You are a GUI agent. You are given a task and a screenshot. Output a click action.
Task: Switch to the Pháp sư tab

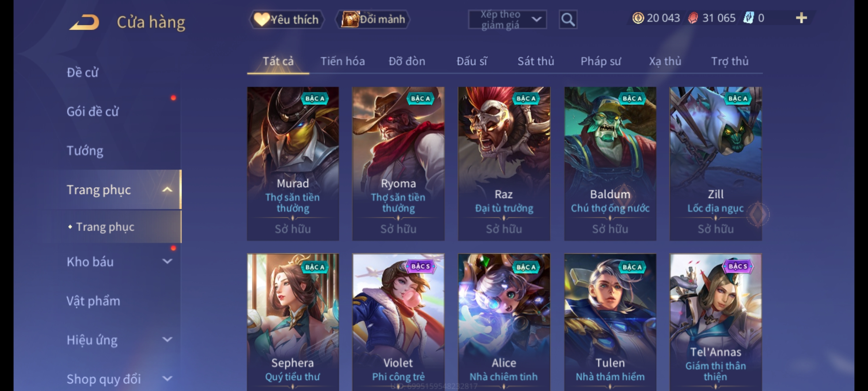click(601, 61)
